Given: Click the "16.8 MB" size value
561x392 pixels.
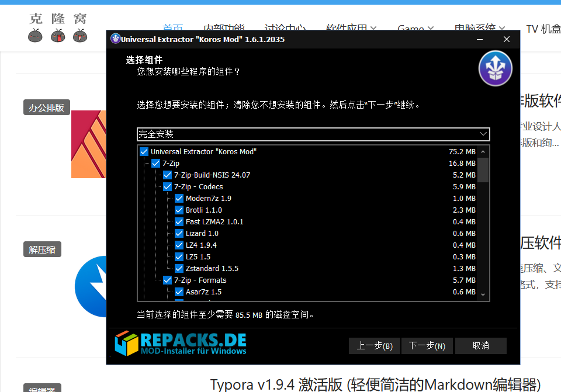Looking at the screenshot, I should click(x=462, y=164).
